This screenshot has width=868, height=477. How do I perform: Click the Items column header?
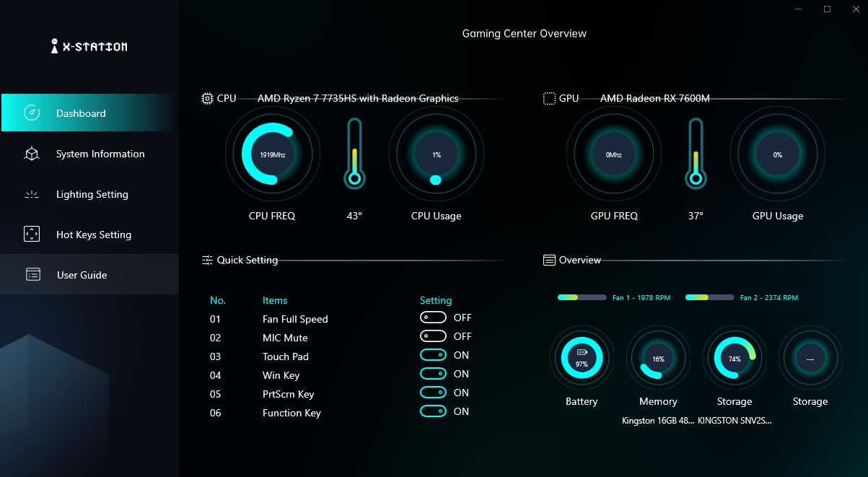275,300
